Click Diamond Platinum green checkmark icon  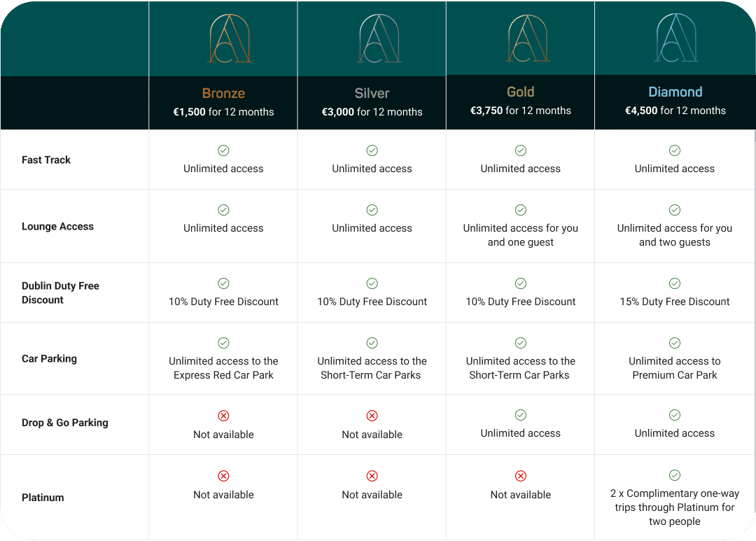[x=675, y=475]
